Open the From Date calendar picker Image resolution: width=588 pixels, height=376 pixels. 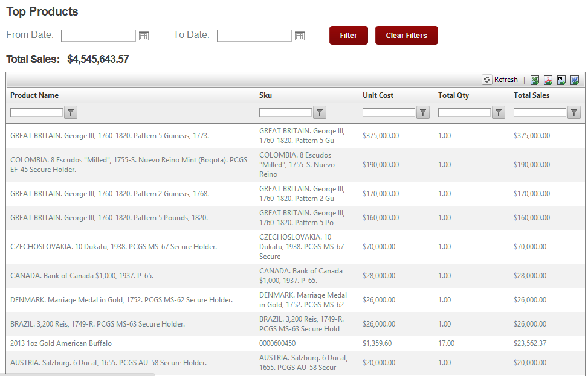click(144, 36)
